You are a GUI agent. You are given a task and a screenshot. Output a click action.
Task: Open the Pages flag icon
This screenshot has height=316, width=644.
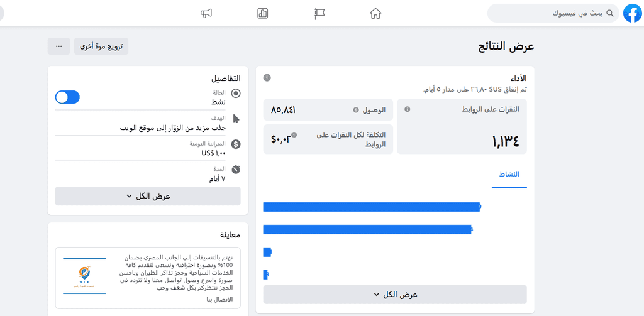319,14
